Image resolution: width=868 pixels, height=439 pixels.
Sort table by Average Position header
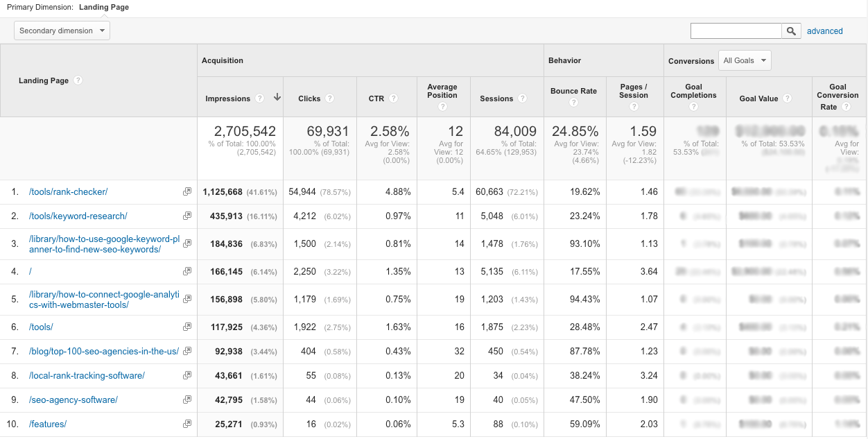coord(442,91)
